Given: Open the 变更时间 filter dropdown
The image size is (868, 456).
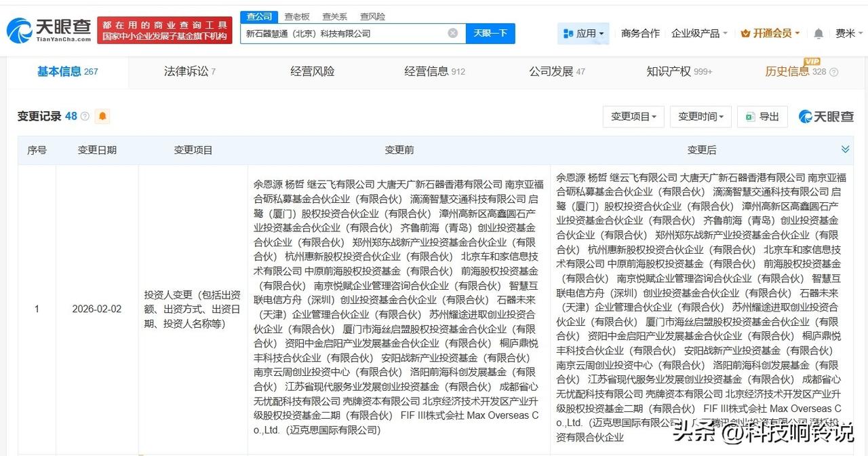Looking at the screenshot, I should pos(700,116).
